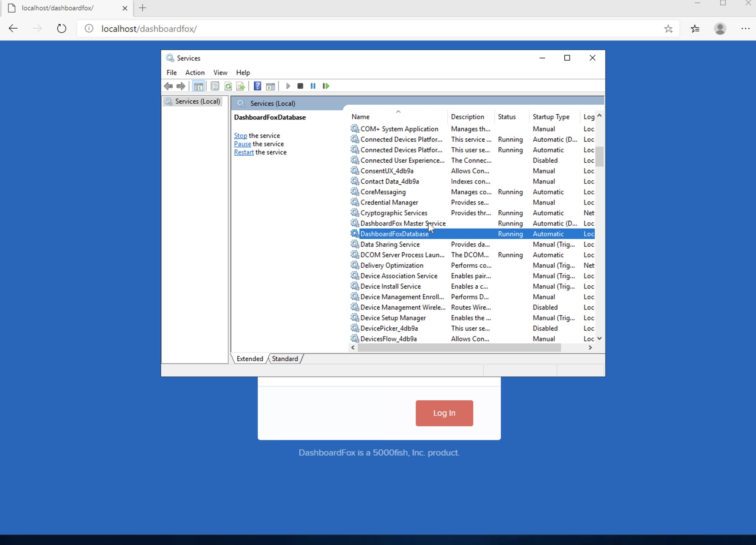
Task: Select the Device Setup Manager service
Action: (x=472, y=318)
